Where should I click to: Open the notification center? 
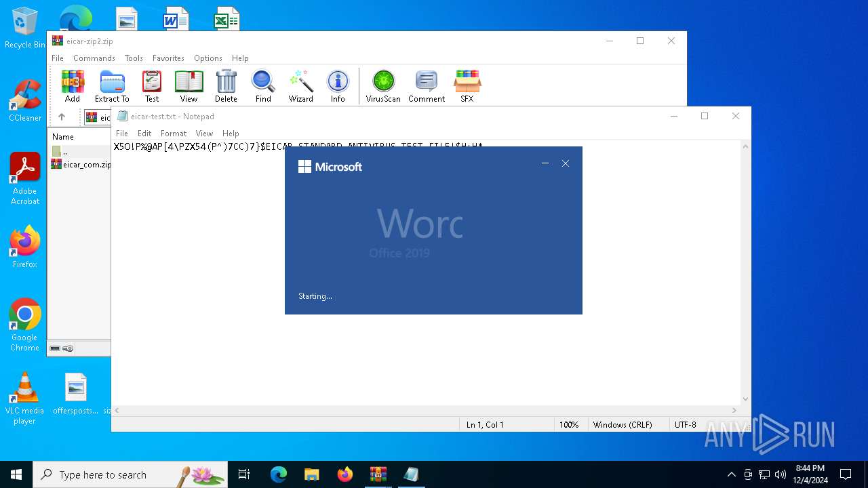pyautogui.click(x=846, y=474)
